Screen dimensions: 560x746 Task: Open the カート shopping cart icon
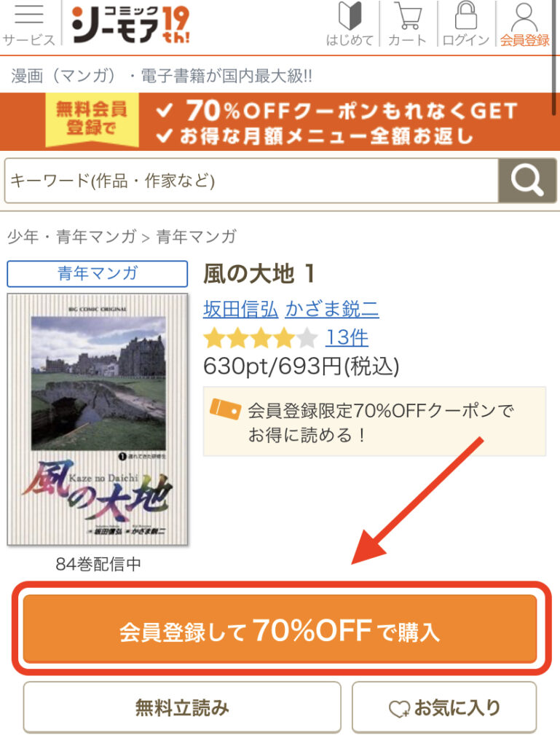coord(407,24)
